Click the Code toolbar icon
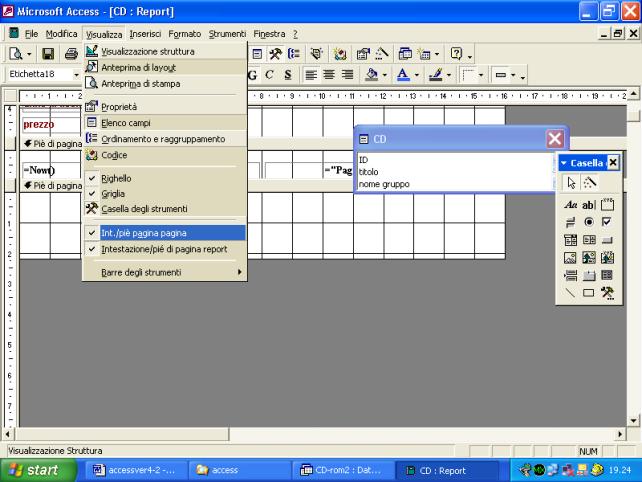 coord(339,54)
